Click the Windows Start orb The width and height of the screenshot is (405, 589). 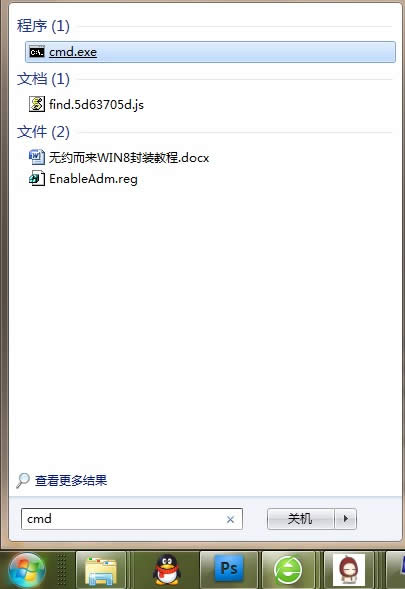pos(26,571)
